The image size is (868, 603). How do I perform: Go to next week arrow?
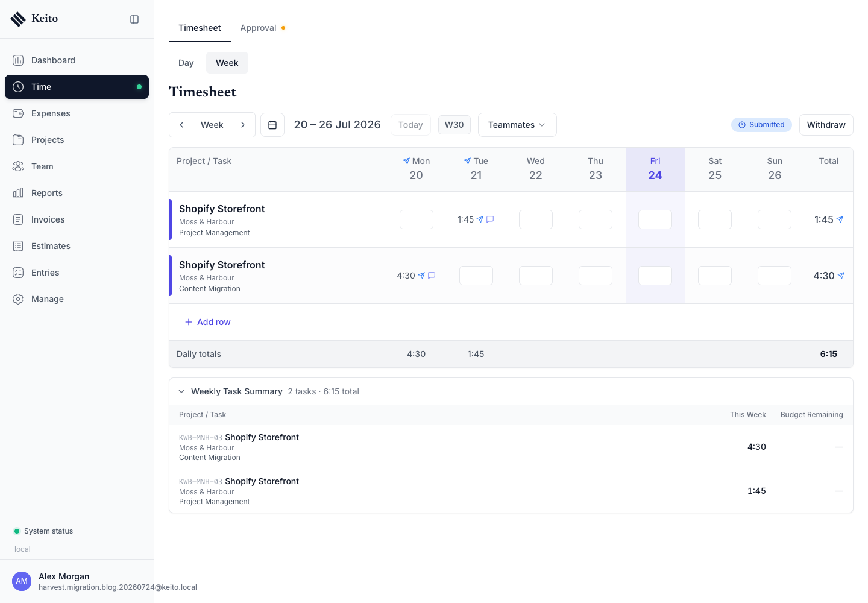pyautogui.click(x=243, y=125)
